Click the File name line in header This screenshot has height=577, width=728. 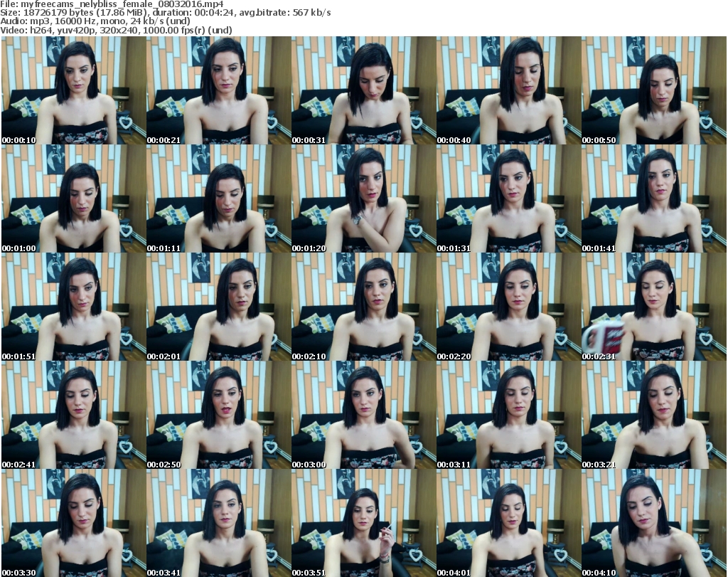(112, 4)
